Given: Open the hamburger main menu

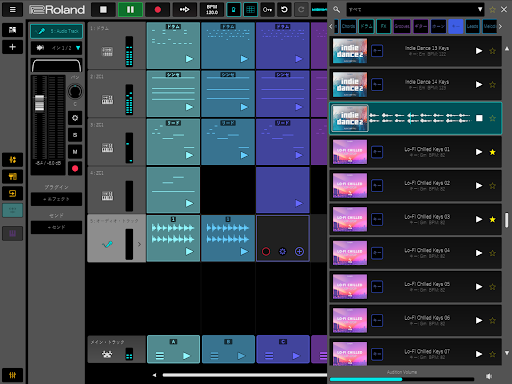Looking at the screenshot, I should [12, 10].
